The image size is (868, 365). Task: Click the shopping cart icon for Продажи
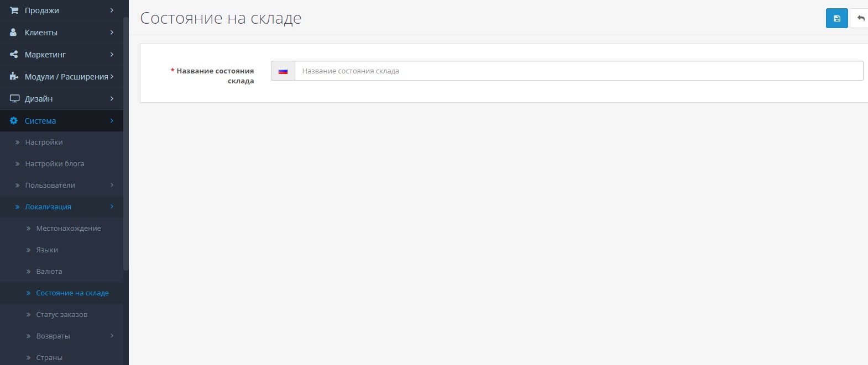[x=14, y=10]
